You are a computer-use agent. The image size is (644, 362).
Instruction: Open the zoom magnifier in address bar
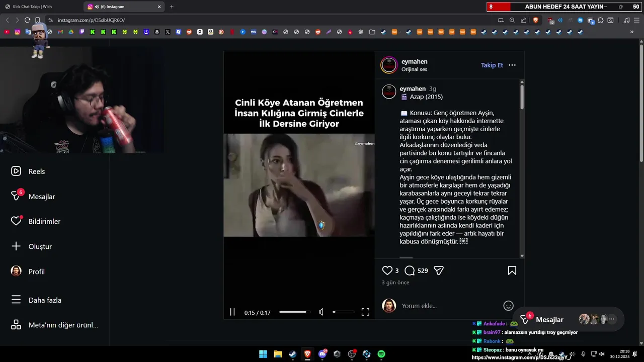click(512, 20)
